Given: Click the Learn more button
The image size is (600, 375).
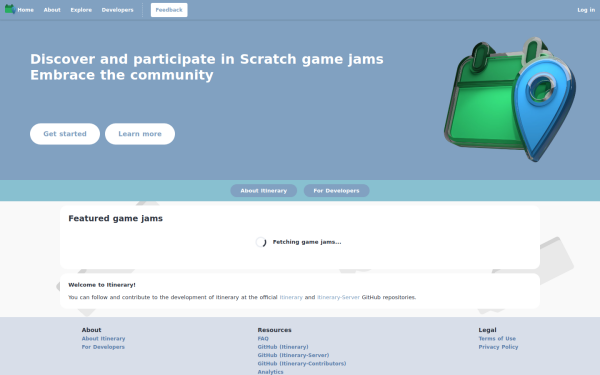Looking at the screenshot, I should (140, 134).
